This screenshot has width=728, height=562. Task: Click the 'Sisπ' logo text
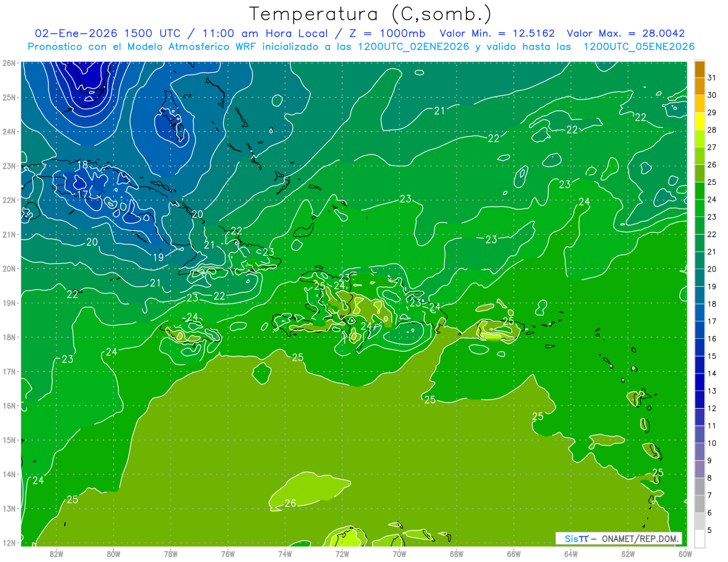pos(576,538)
